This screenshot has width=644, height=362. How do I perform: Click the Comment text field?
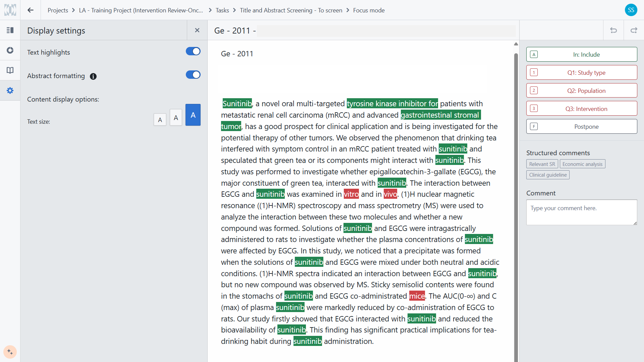[581, 212]
